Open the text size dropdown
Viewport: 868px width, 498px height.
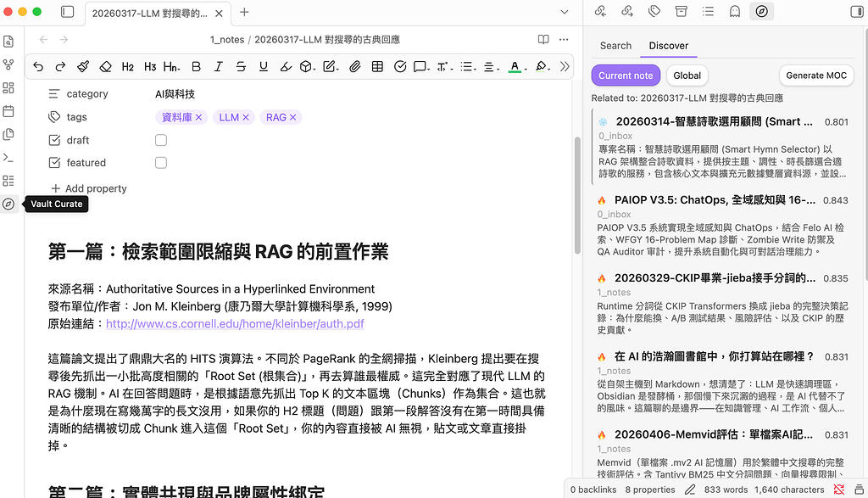[445, 66]
